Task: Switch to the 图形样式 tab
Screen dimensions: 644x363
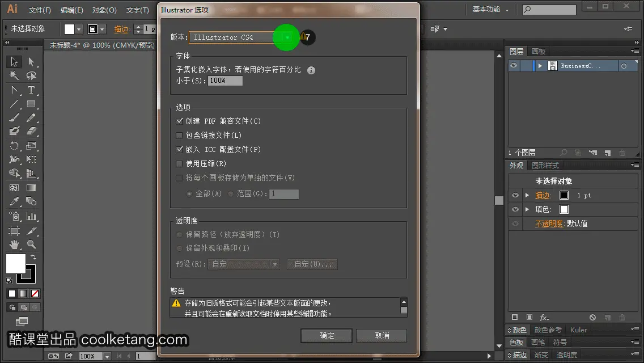Action: coord(545,165)
